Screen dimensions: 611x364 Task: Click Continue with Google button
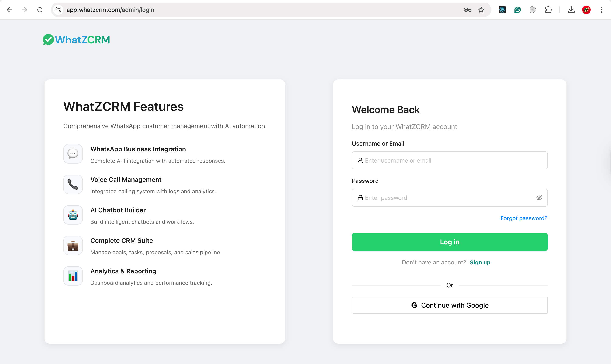point(449,305)
